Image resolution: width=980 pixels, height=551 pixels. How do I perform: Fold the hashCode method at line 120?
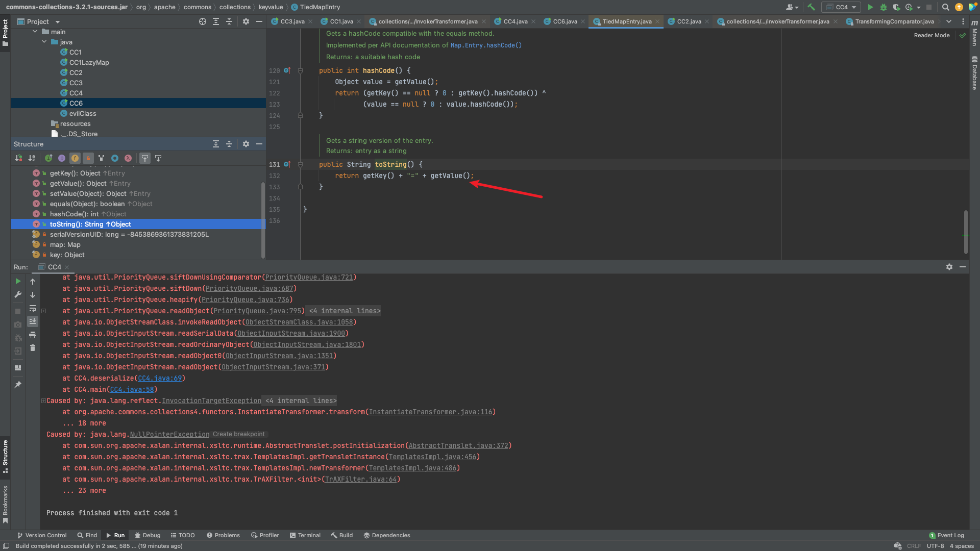pos(301,71)
